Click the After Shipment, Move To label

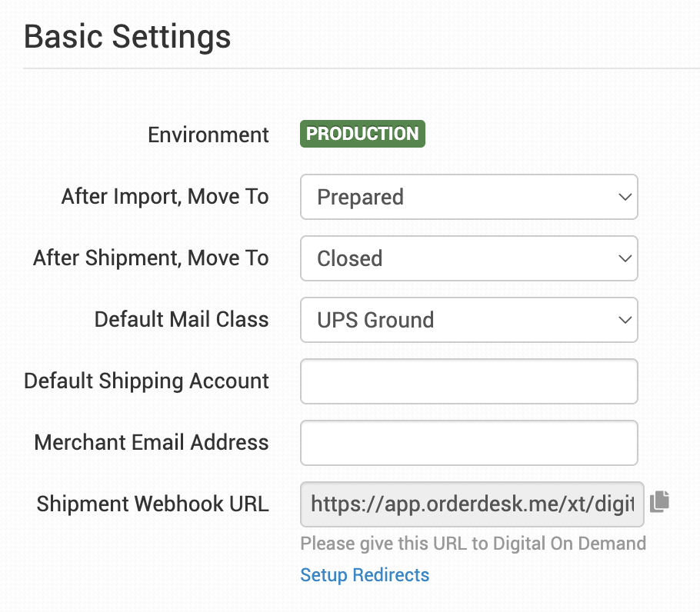click(x=151, y=258)
